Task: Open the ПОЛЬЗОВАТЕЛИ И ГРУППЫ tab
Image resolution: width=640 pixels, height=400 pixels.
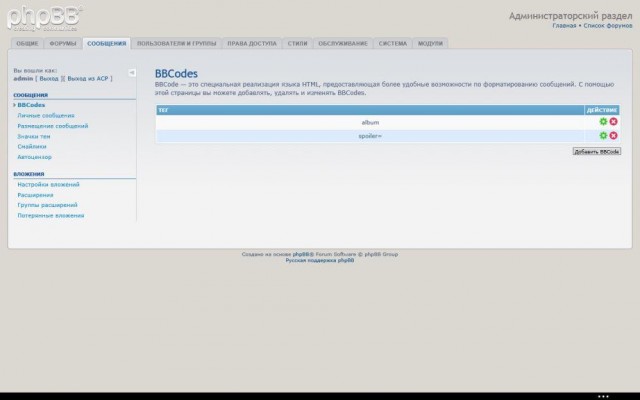Action: pyautogui.click(x=176, y=44)
